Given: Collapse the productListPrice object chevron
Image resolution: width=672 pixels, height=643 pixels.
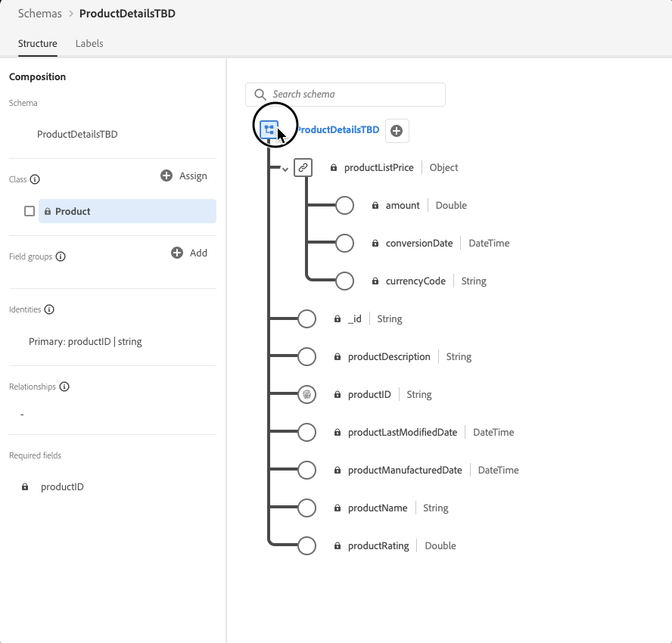Looking at the screenshot, I should 285,169.
